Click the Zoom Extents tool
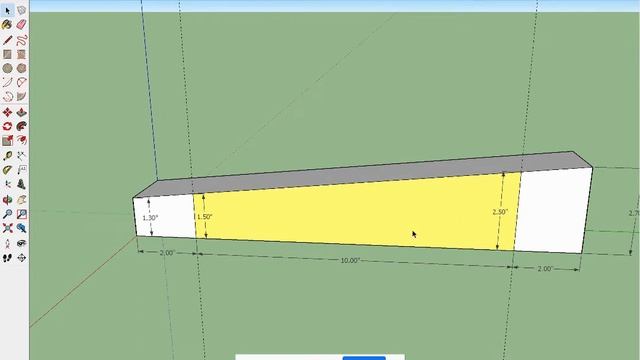The height and width of the screenshot is (360, 640). (7, 228)
